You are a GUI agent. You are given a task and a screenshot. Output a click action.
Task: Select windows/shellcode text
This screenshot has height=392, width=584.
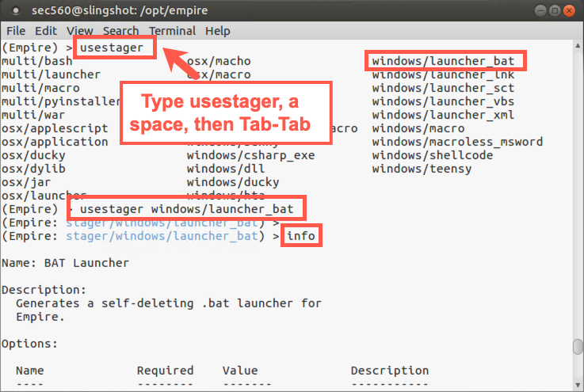pyautogui.click(x=433, y=155)
